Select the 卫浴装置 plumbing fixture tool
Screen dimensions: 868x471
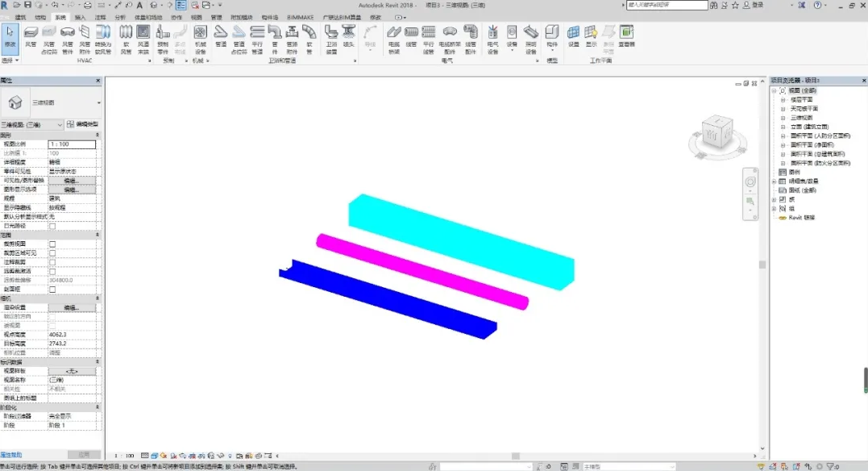331,40
